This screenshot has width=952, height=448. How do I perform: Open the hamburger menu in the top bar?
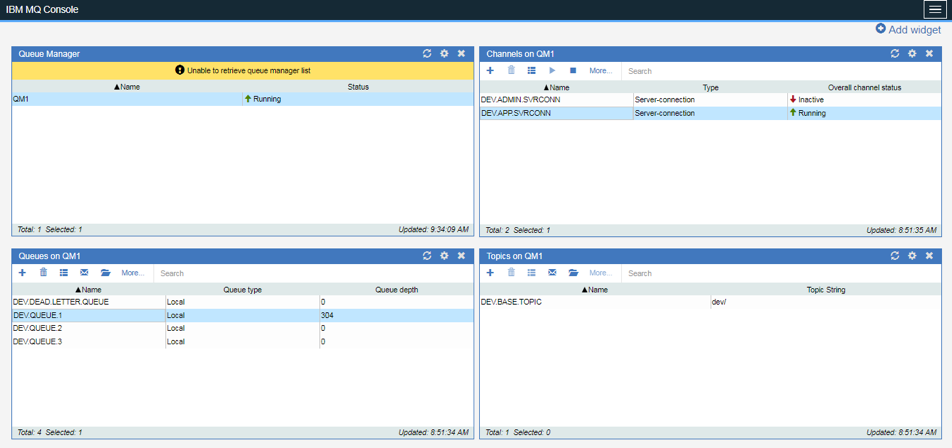pos(933,9)
